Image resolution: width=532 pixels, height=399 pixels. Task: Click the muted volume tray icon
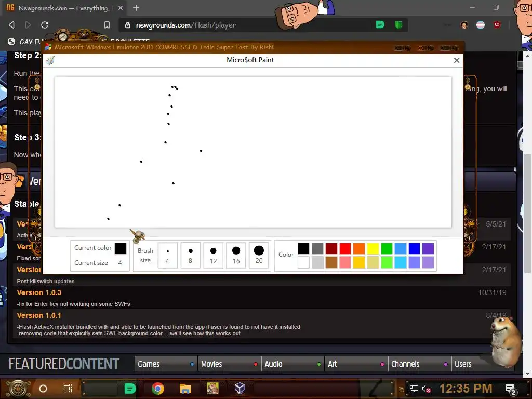[426, 389]
